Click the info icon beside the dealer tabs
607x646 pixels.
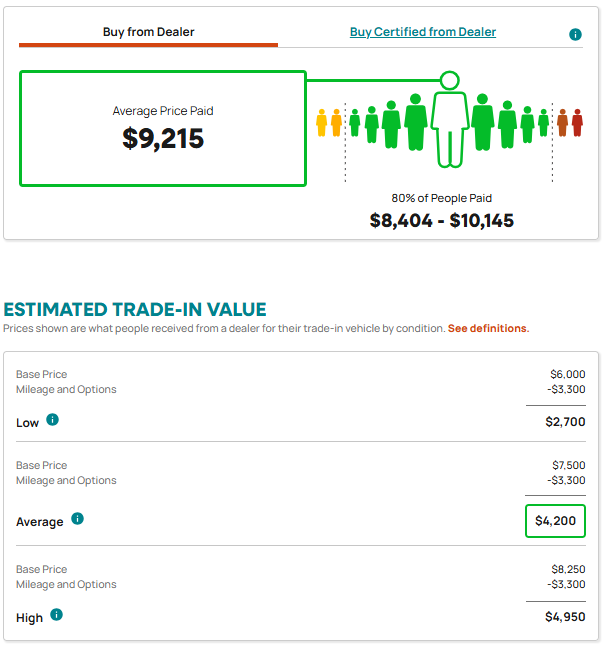[575, 35]
